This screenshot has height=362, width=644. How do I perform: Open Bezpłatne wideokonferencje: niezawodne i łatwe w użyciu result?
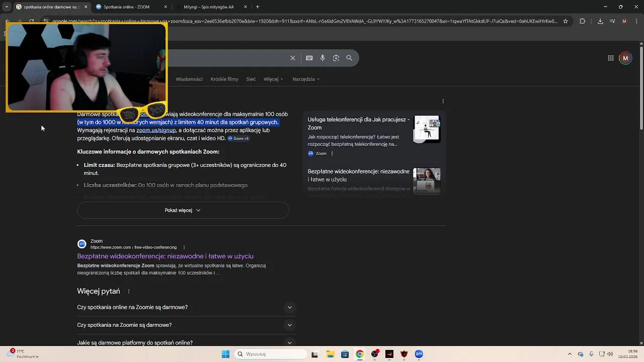coord(165,256)
